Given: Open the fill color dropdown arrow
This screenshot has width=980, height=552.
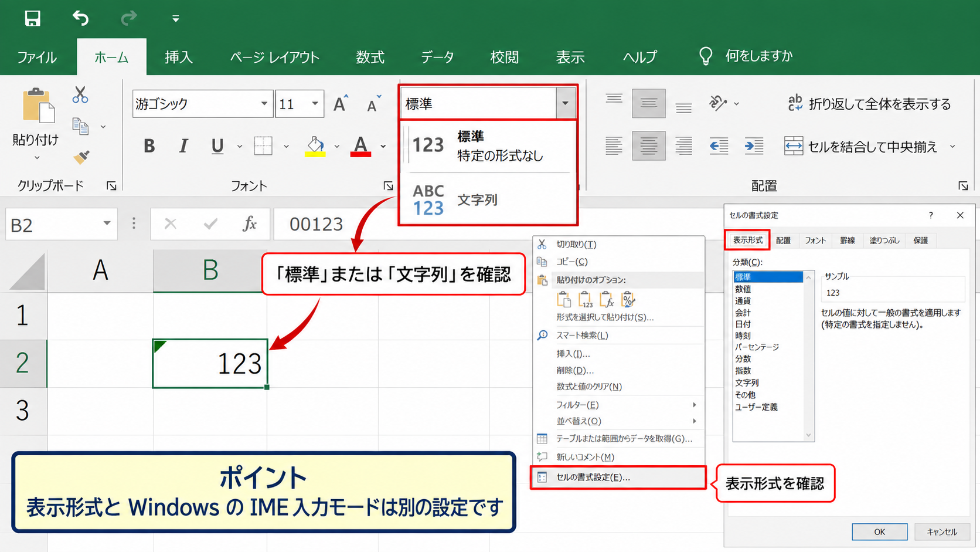Looking at the screenshot, I should pos(337,146).
